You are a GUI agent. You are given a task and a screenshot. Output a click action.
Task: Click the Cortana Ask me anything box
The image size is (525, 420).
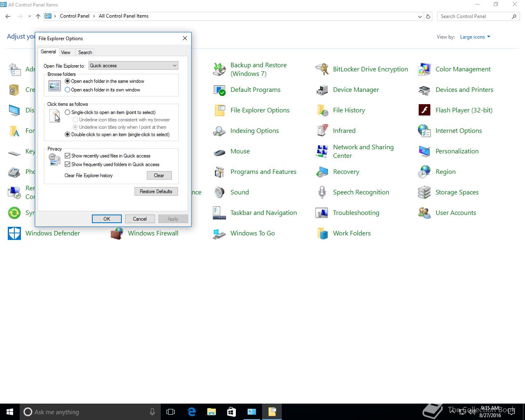(x=90, y=412)
